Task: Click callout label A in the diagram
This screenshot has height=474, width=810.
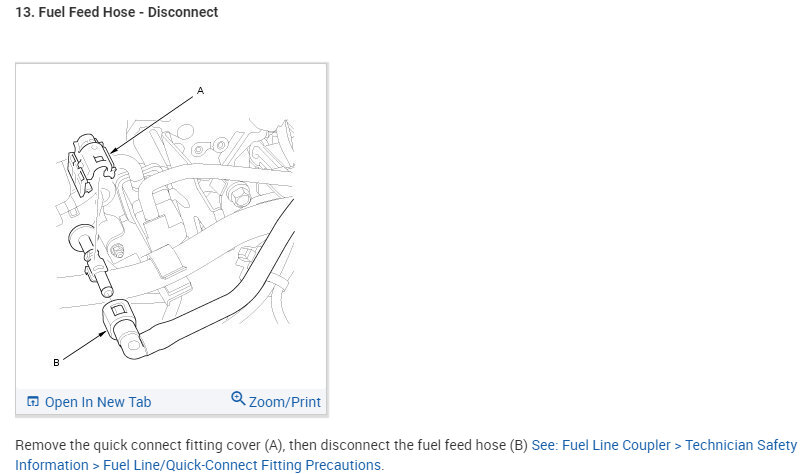Action: click(x=200, y=91)
